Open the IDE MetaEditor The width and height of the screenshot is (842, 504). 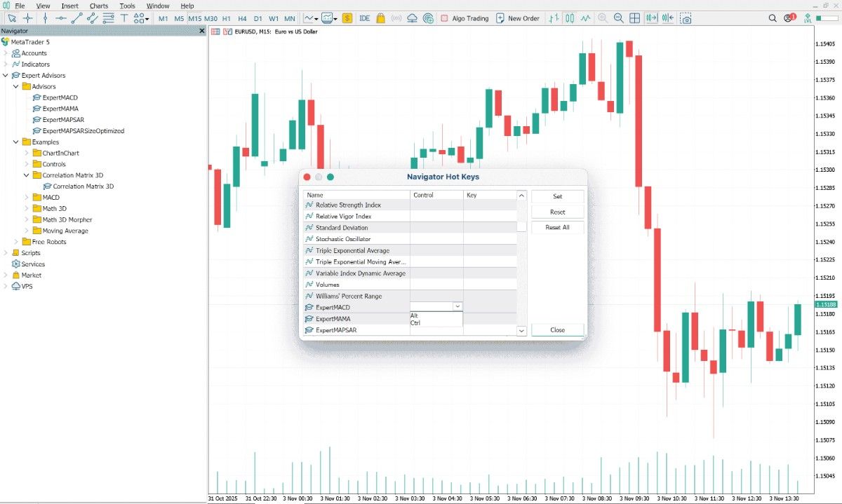(x=365, y=18)
